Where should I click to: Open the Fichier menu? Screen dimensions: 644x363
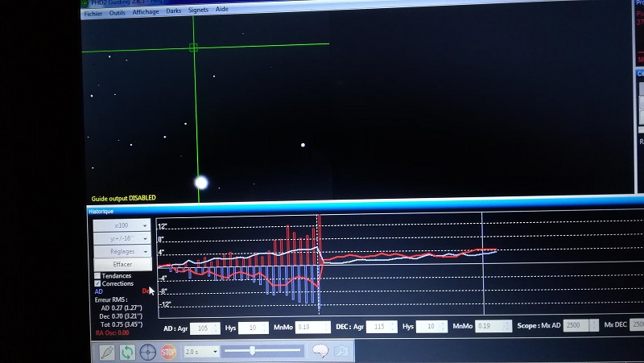[93, 14]
